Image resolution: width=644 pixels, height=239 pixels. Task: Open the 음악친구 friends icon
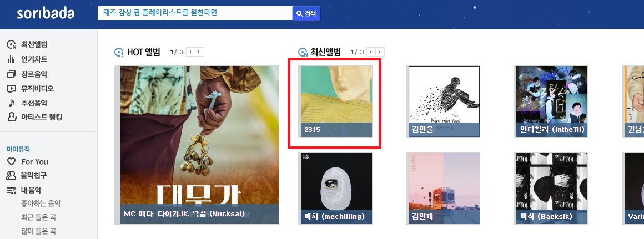tap(12, 175)
